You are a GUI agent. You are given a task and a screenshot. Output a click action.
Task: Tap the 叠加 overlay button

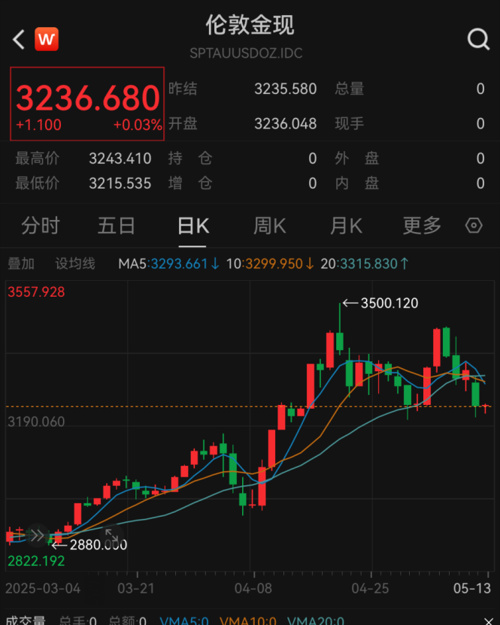[x=21, y=263]
